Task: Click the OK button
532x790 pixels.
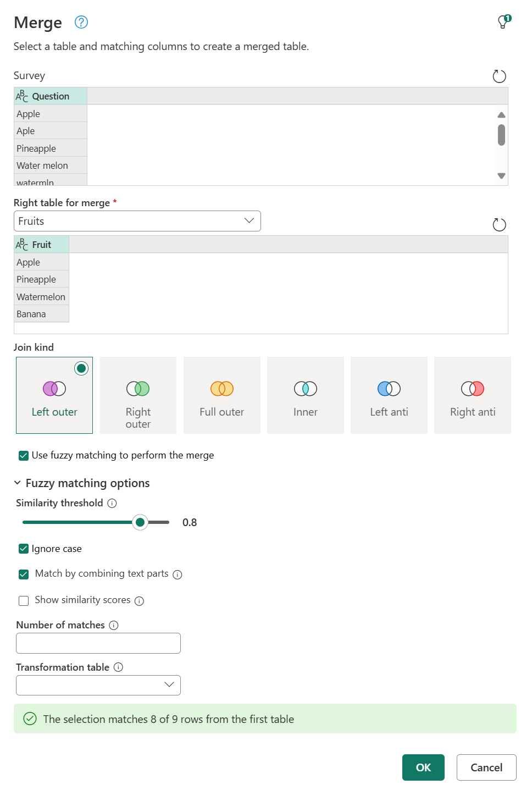Action: pyautogui.click(x=423, y=767)
